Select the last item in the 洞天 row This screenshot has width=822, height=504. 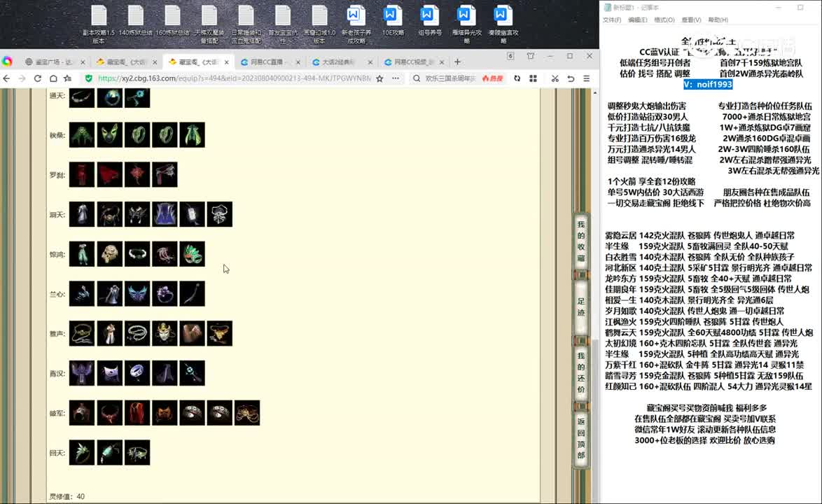pos(220,214)
